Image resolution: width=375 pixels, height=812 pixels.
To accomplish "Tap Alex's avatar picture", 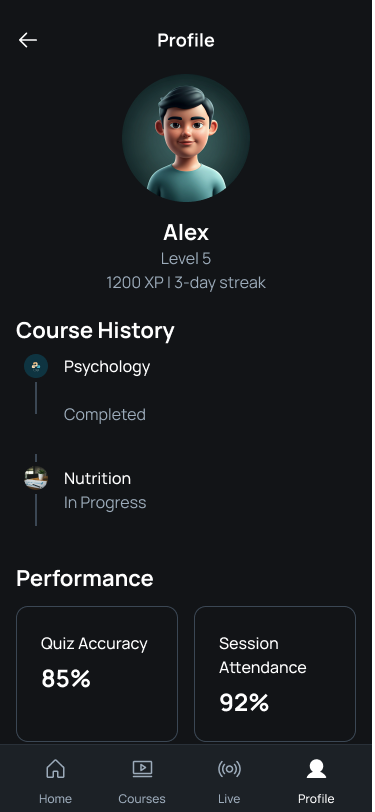I will pos(186,138).
